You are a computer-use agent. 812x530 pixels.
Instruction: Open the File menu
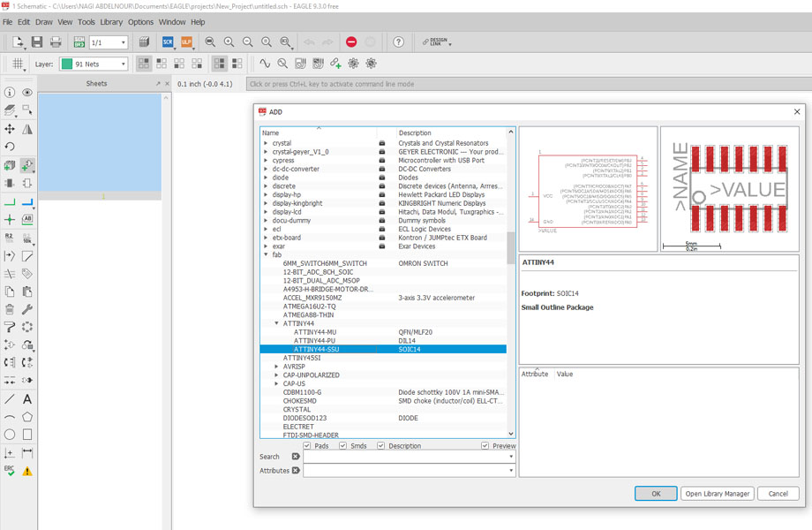click(x=7, y=22)
